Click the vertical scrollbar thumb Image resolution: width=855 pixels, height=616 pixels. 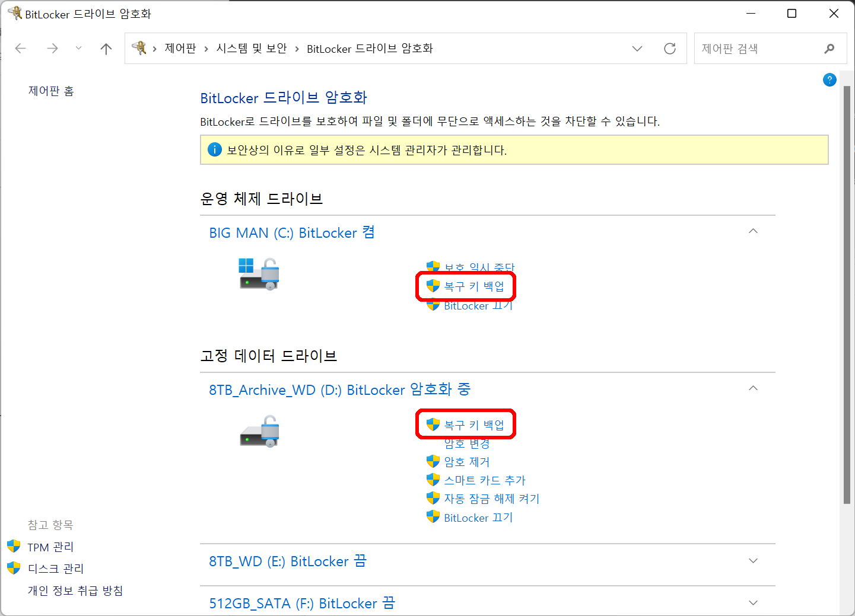point(847,295)
